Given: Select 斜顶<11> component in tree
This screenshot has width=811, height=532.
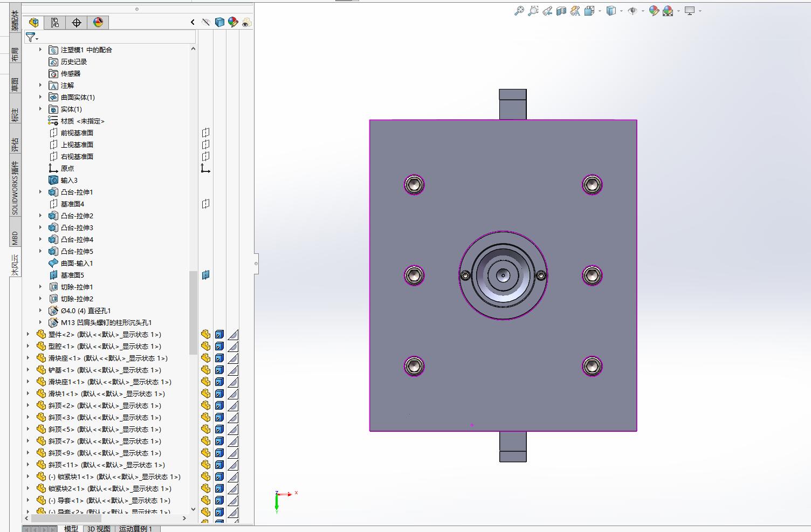Looking at the screenshot, I should tap(107, 465).
